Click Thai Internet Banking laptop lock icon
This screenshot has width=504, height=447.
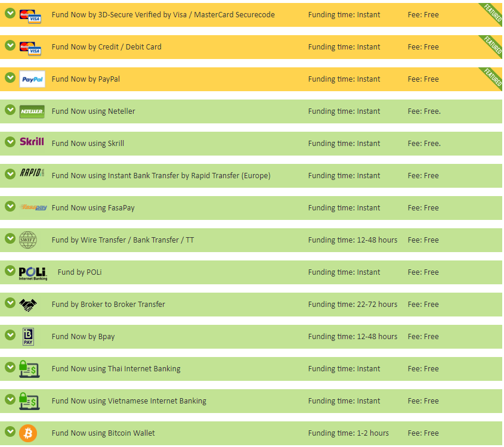(29, 369)
